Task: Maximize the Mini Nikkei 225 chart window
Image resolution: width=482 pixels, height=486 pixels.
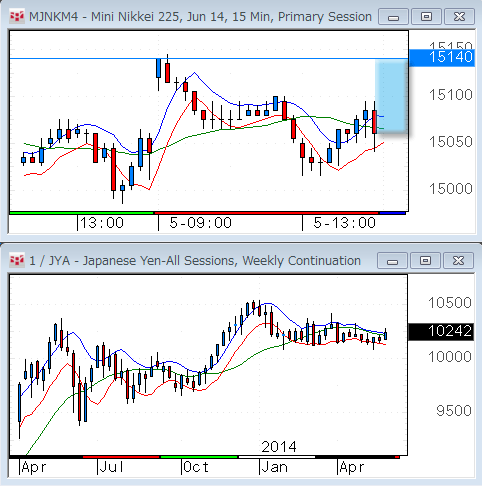Action: tap(426, 17)
